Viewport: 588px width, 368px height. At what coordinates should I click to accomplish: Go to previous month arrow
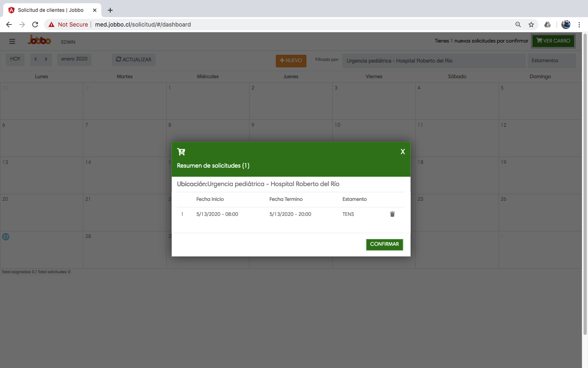(x=36, y=59)
